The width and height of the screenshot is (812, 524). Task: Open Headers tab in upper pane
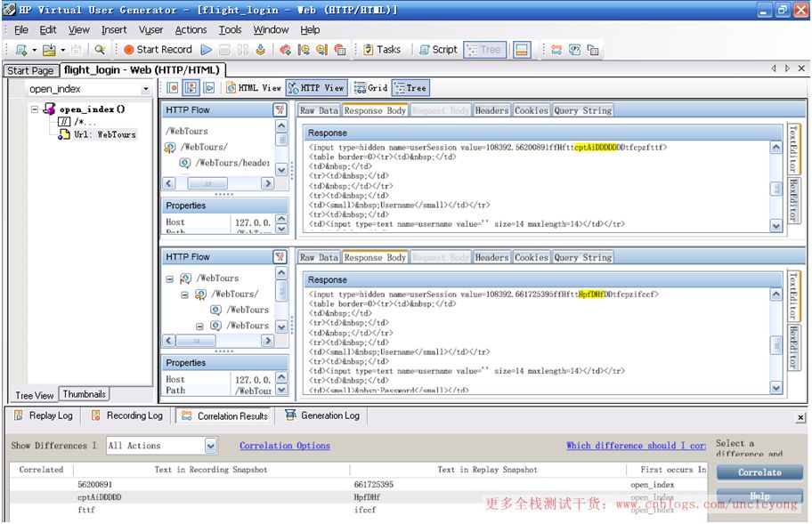(491, 110)
